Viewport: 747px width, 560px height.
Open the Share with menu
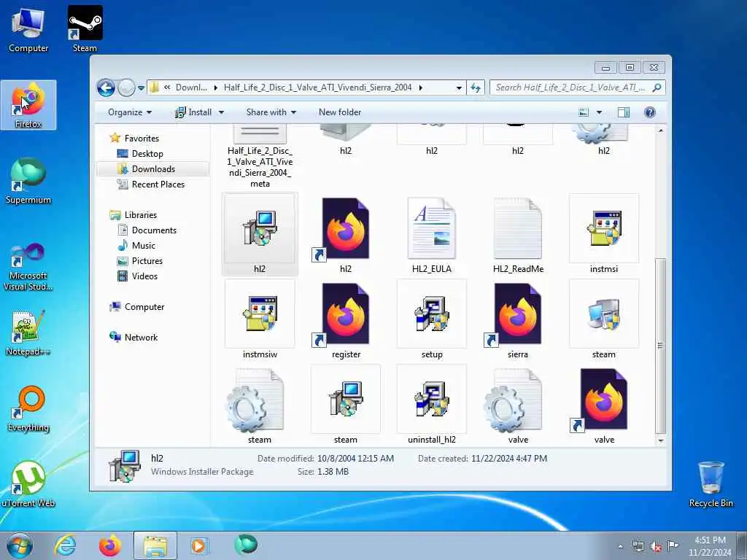click(x=271, y=112)
